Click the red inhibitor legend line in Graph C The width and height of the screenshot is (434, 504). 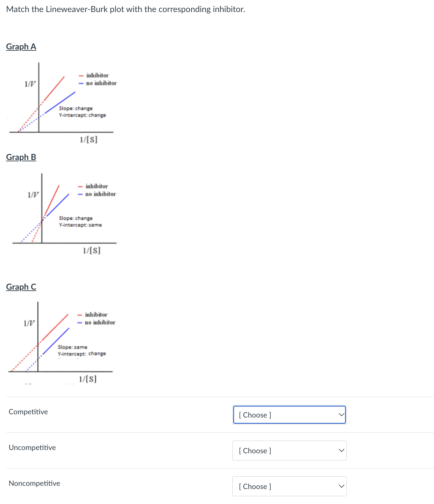click(x=80, y=314)
